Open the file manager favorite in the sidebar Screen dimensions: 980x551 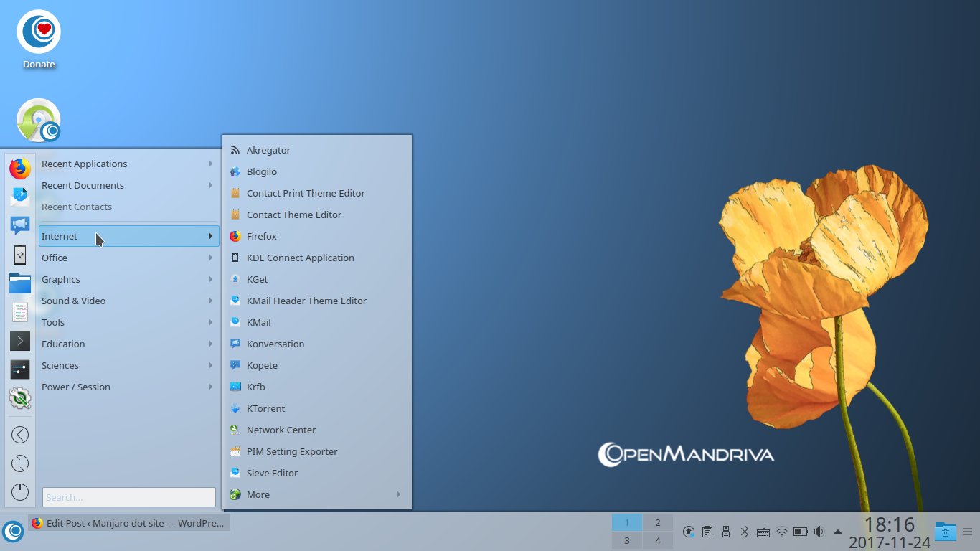[x=20, y=283]
